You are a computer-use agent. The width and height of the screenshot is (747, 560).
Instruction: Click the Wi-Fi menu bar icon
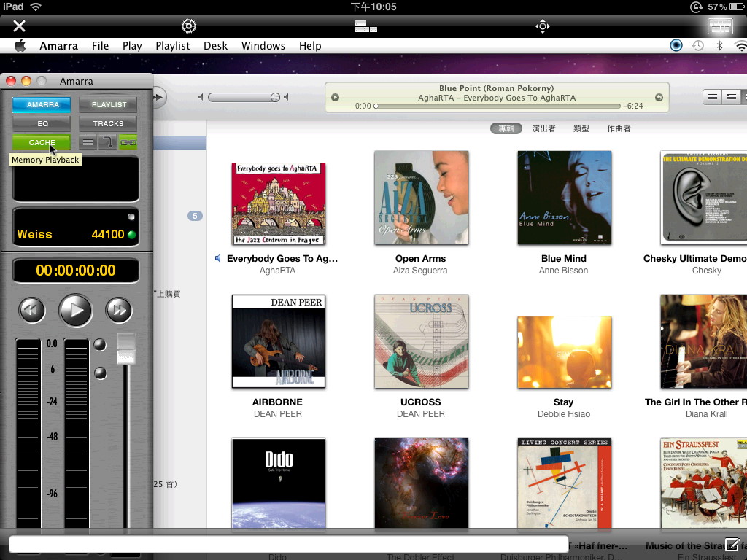(x=741, y=46)
